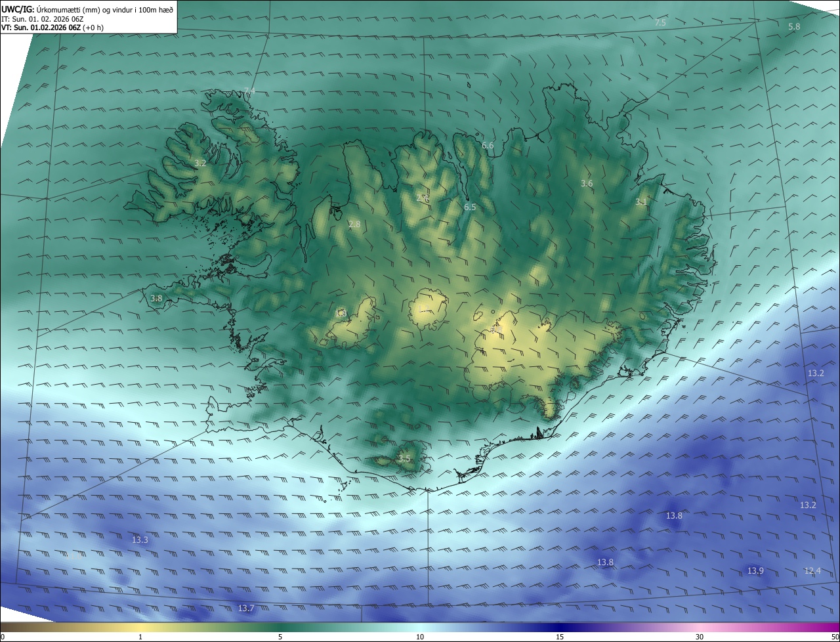Click the 1.2 value label inside the glacier outline
The width and height of the screenshot is (840, 642).
(x=425, y=309)
